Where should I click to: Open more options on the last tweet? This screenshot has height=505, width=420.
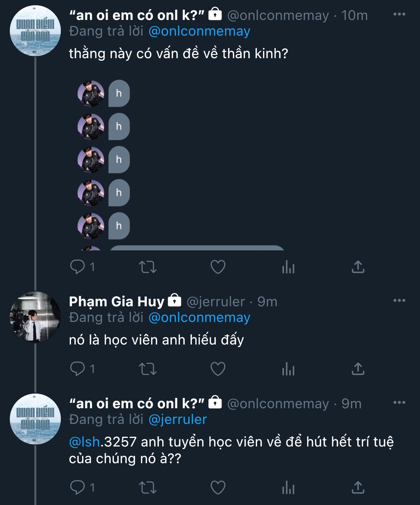pos(399,403)
